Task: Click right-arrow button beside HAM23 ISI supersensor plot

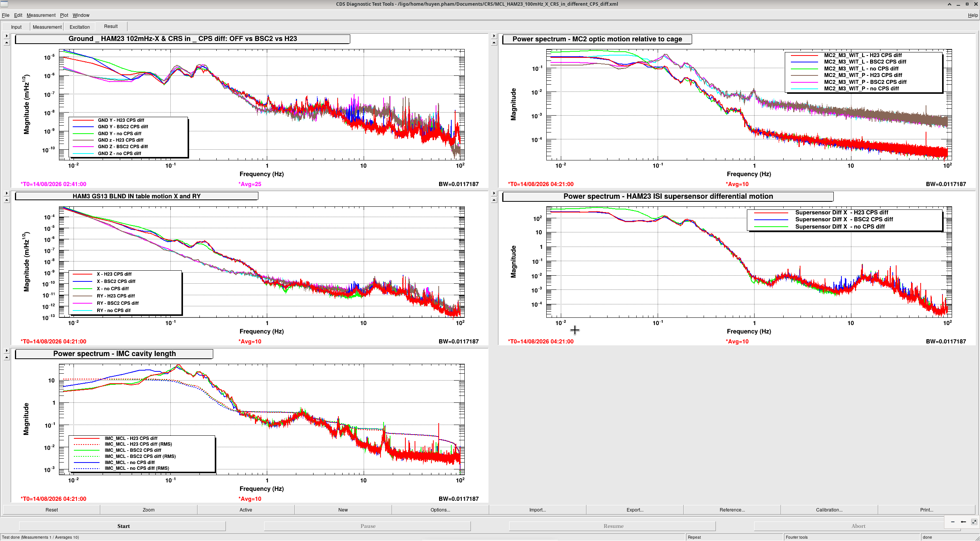Action: click(494, 193)
